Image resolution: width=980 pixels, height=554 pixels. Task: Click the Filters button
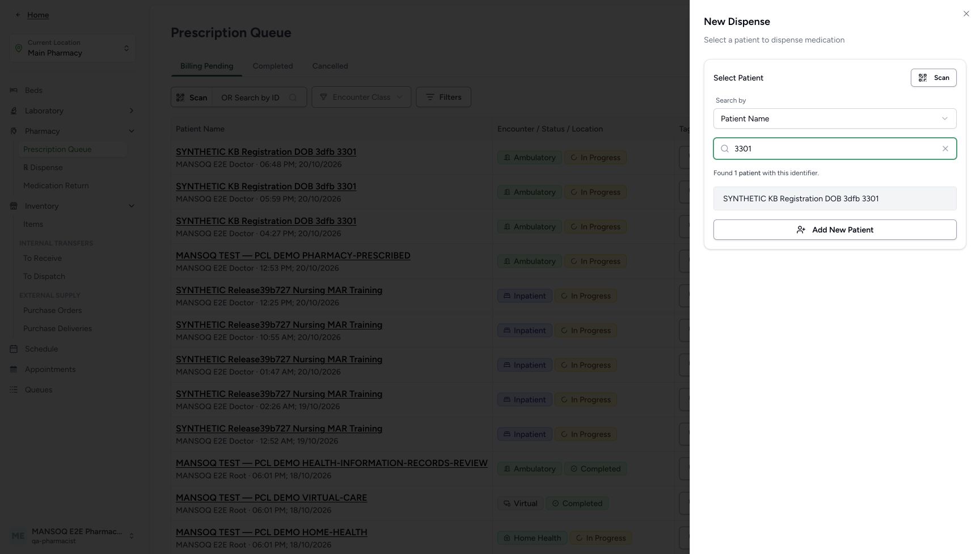click(x=443, y=97)
